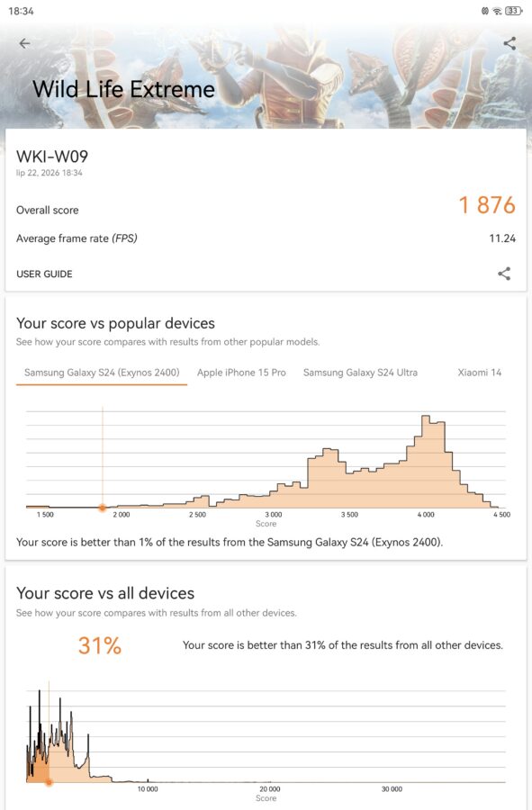Tap the share icon in header banner
532x810 pixels.
pos(509,43)
